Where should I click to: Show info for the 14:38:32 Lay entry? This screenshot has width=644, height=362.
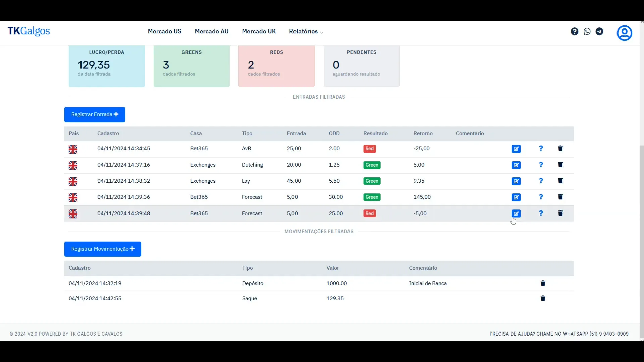click(x=541, y=181)
